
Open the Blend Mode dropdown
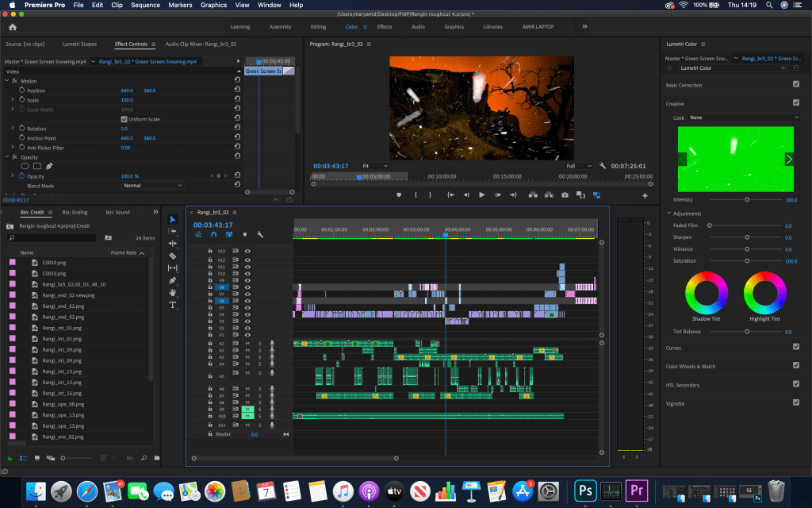tap(152, 185)
